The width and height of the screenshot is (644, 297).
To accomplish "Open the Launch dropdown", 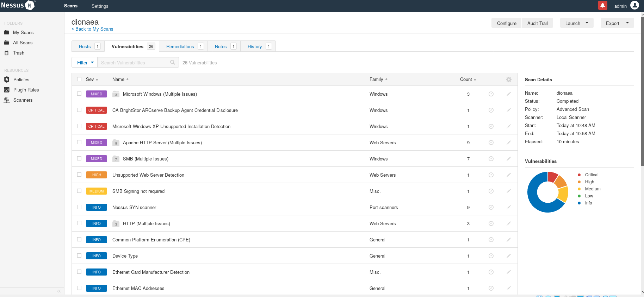I will (577, 23).
